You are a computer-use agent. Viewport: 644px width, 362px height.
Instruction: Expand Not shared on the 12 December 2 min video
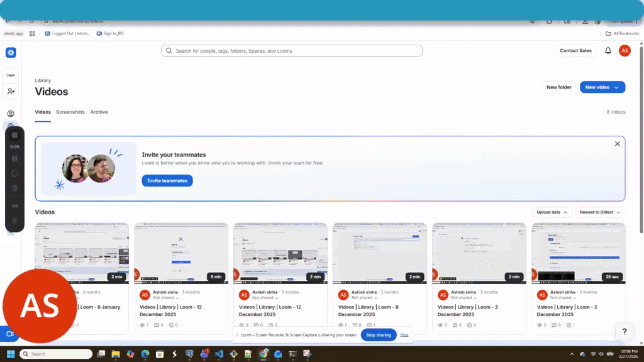(x=265, y=298)
